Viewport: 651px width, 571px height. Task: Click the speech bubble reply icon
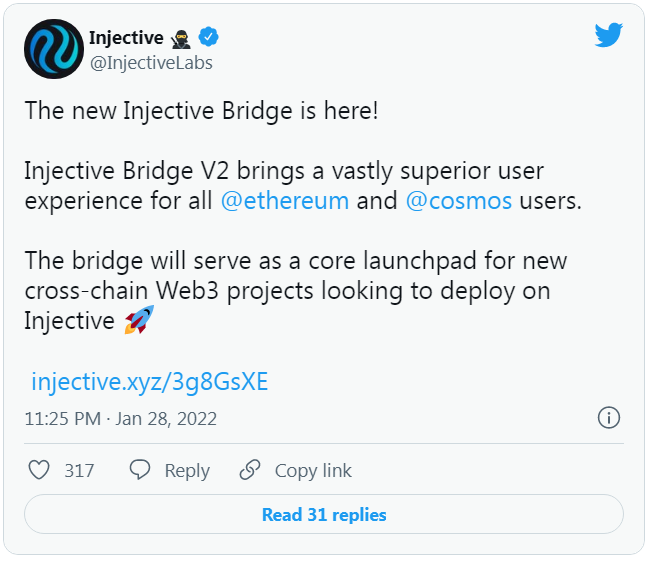point(140,470)
